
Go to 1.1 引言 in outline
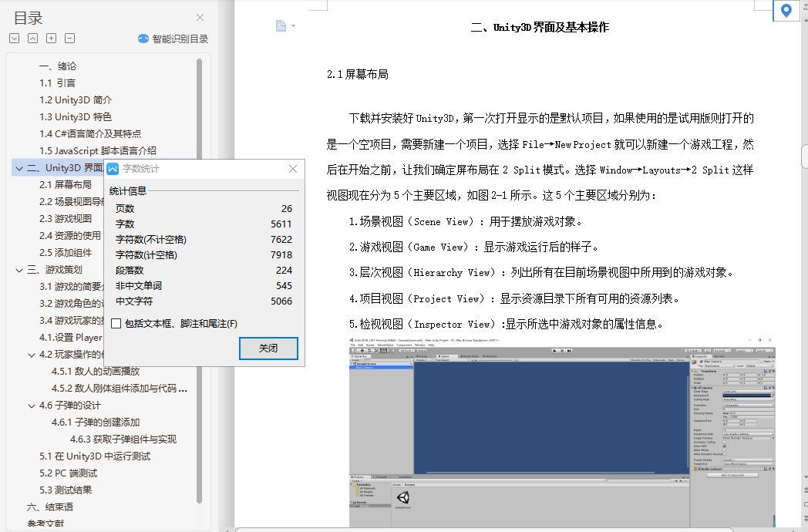click(57, 83)
